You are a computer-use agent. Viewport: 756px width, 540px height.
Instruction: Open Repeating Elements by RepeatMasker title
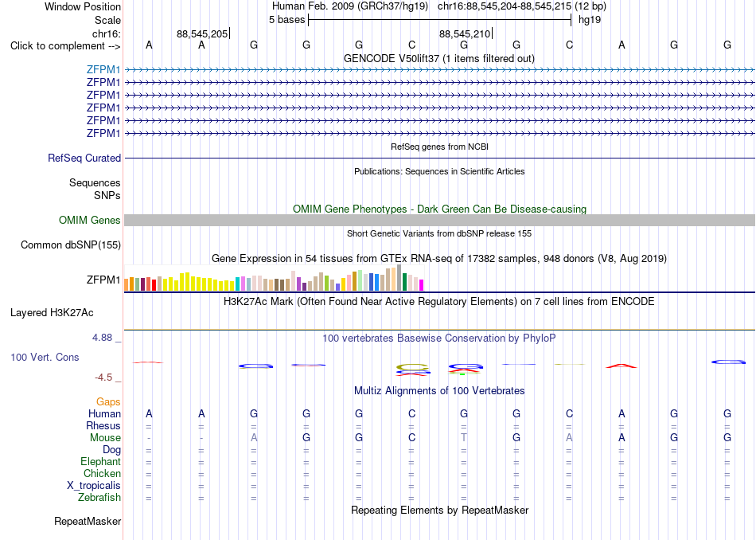(x=439, y=510)
